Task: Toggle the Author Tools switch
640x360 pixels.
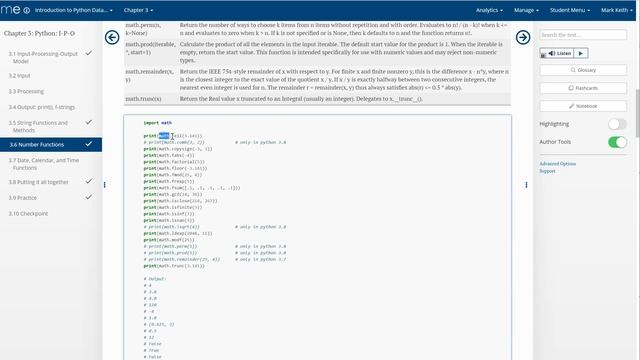Action: (x=617, y=142)
